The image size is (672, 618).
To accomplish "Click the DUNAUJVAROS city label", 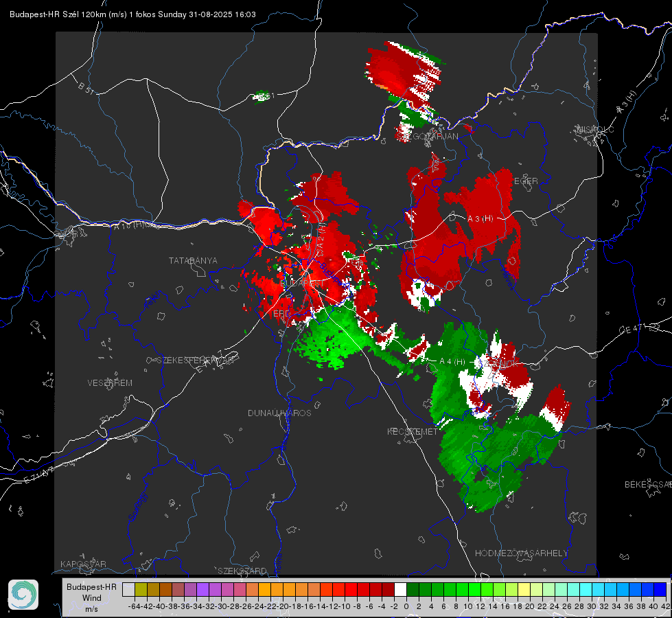I will [279, 413].
